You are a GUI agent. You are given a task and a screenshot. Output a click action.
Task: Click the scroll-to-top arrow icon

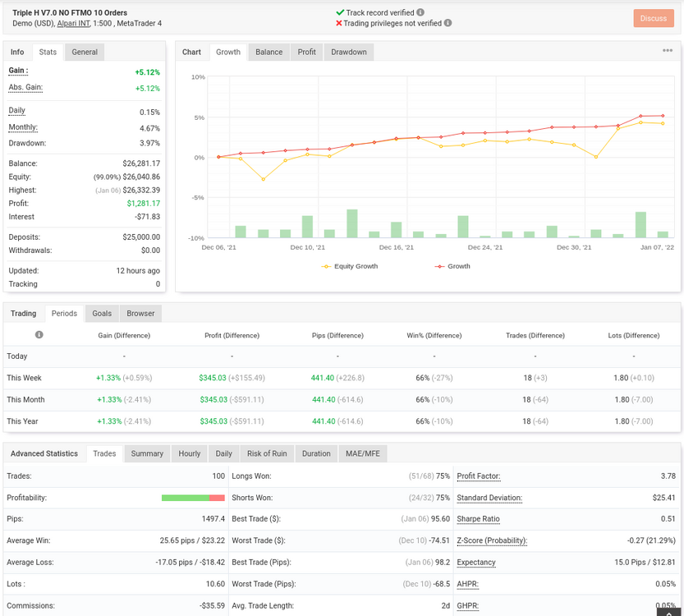[669, 612]
